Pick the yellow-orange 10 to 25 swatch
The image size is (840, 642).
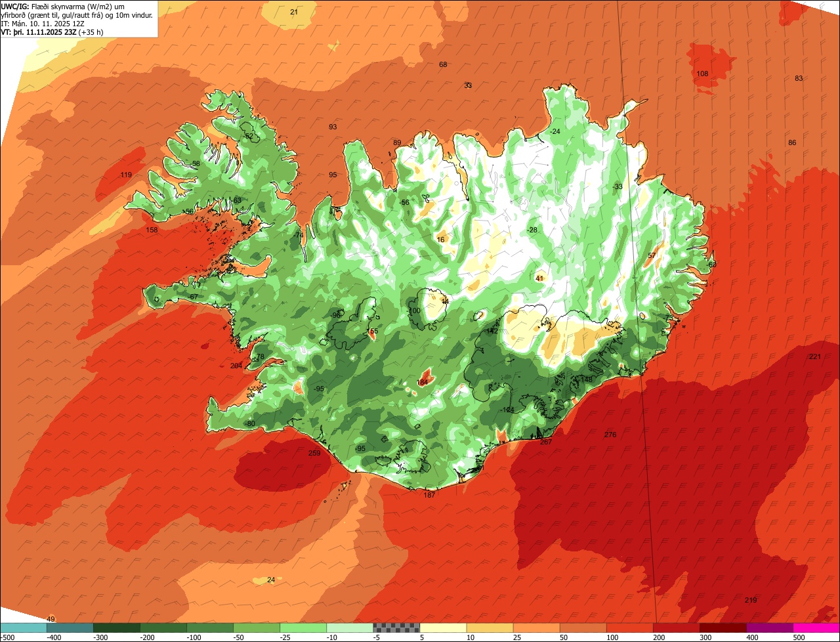tap(490, 628)
